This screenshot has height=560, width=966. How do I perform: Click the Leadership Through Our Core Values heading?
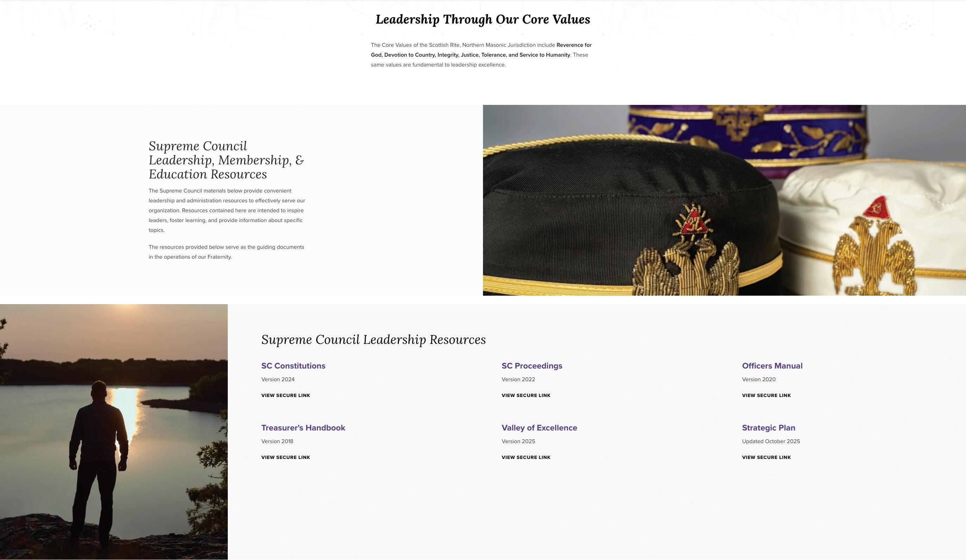click(483, 20)
